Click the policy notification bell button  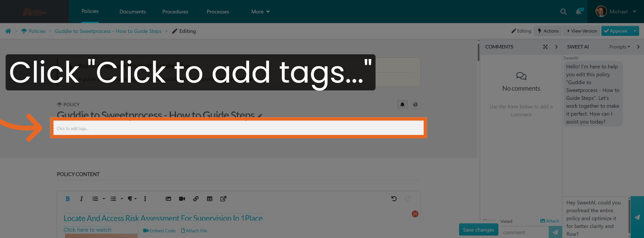[x=402, y=104]
